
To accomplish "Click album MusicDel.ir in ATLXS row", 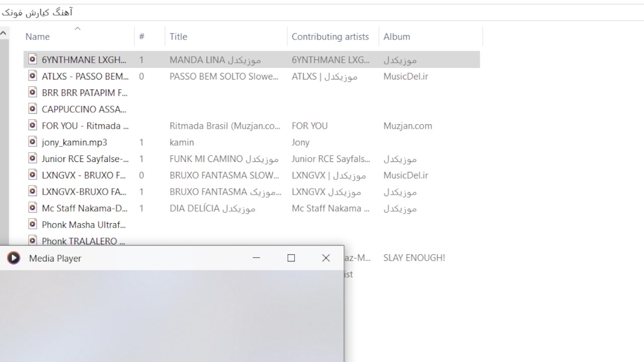I will (406, 76).
